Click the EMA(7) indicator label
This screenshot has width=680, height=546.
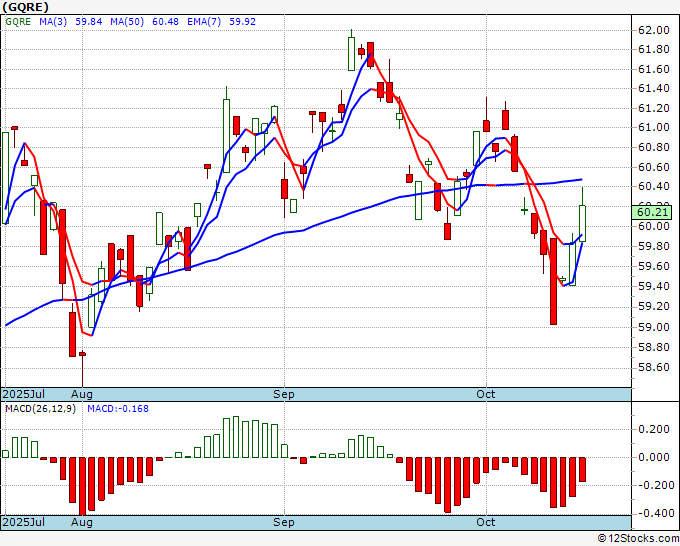point(204,22)
